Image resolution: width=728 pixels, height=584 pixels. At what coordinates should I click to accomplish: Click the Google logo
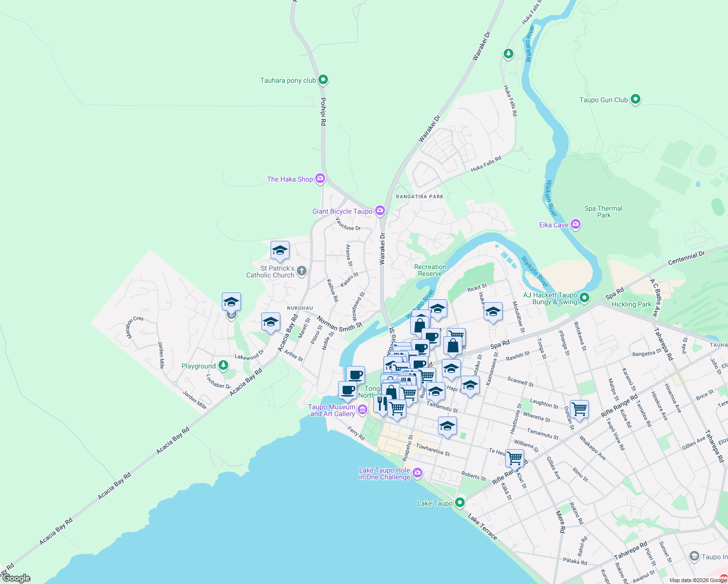16,578
